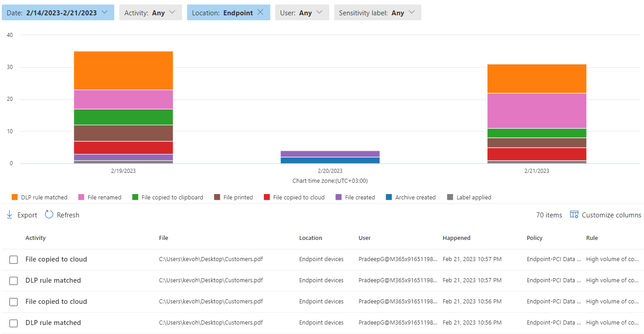Tick checkbox for File copied to cloud 10:56 PM
The width and height of the screenshot is (644, 334).
13,302
